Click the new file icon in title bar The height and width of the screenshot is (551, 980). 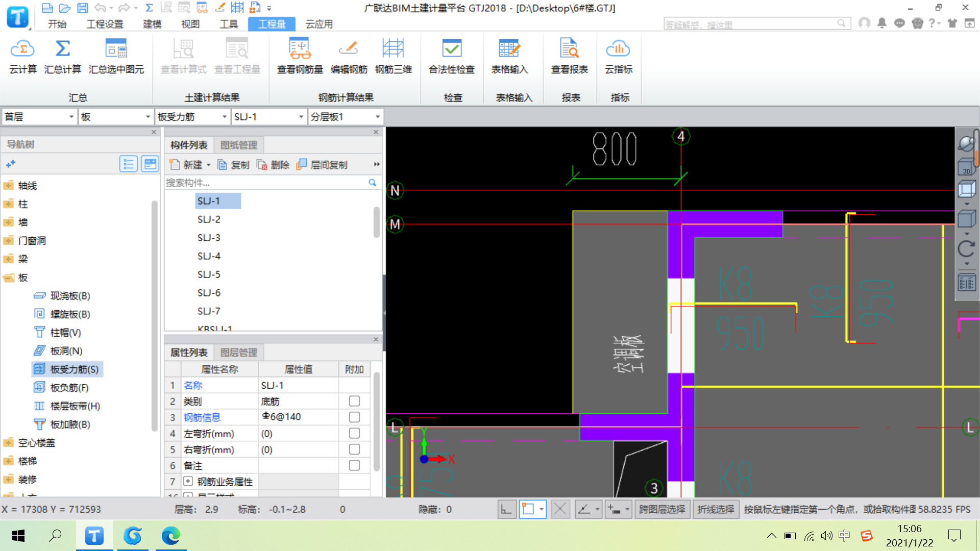pyautogui.click(x=47, y=8)
